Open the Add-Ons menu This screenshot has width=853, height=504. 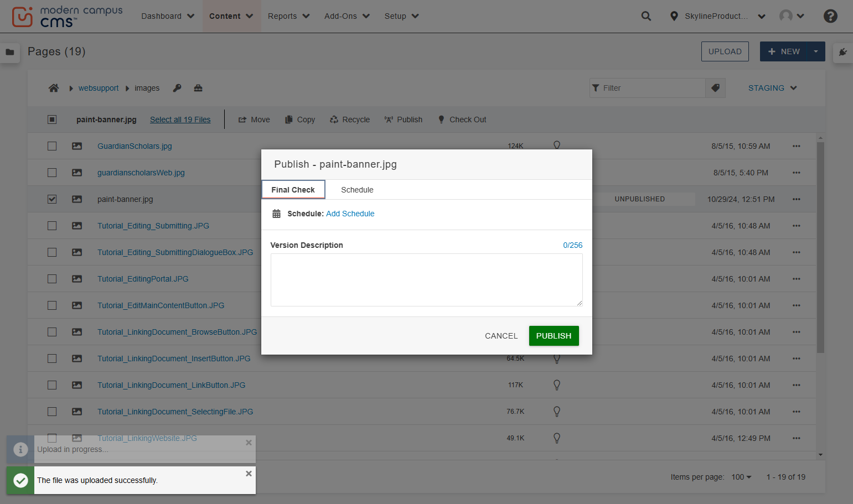(347, 16)
